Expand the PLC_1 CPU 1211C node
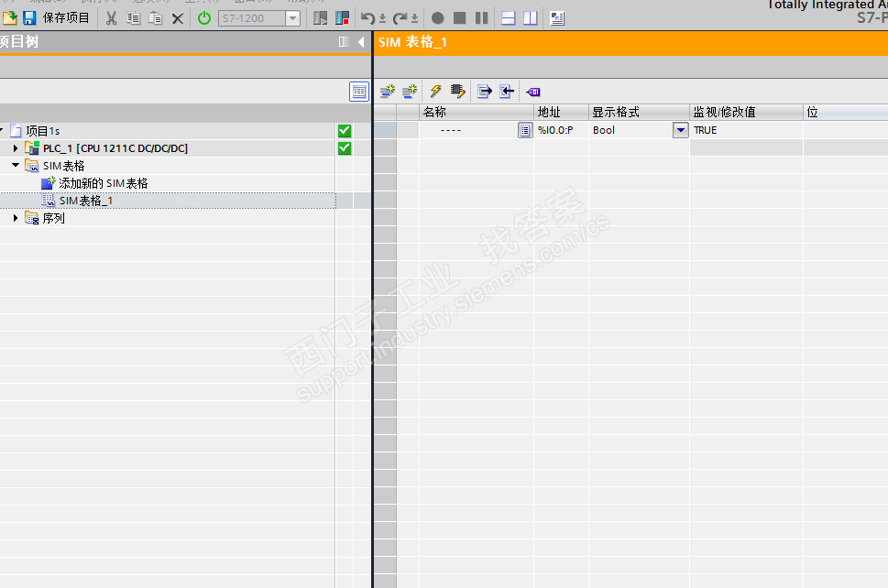Screen dimensions: 888x588 16,148
